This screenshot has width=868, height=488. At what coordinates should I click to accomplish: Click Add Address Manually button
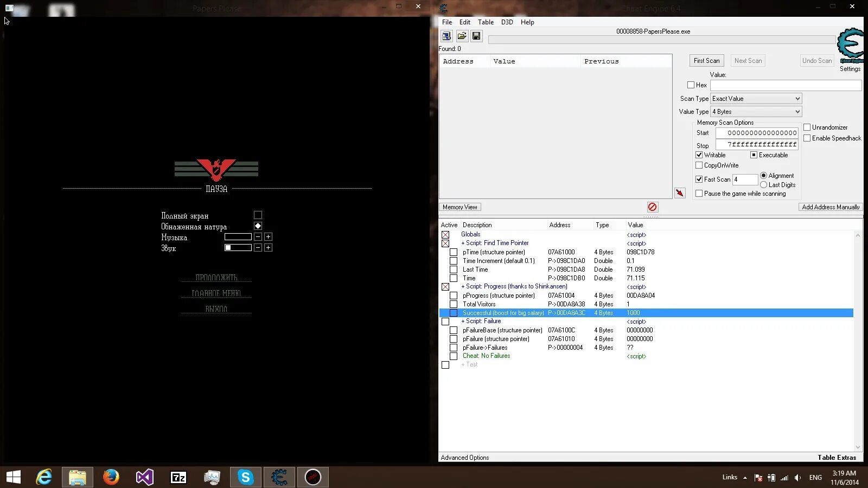[831, 207]
